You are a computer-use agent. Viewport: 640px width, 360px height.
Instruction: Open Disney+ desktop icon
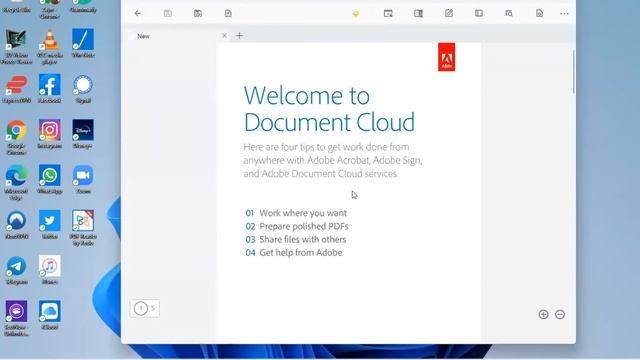[x=83, y=133]
